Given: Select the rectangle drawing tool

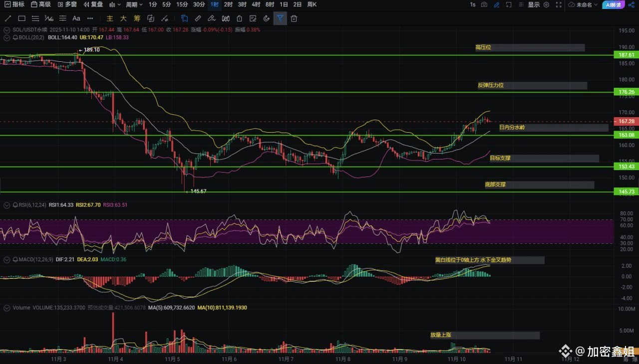Looking at the screenshot, I should [21, 18].
